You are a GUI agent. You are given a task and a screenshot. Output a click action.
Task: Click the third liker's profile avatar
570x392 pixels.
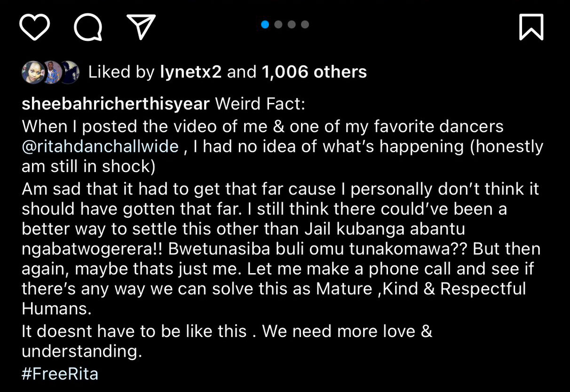[69, 72]
